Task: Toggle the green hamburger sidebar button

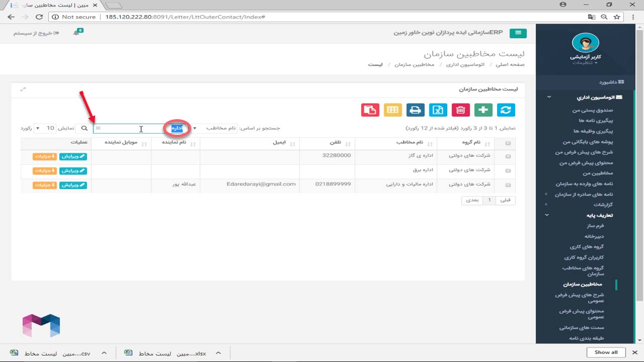Action: (518, 33)
